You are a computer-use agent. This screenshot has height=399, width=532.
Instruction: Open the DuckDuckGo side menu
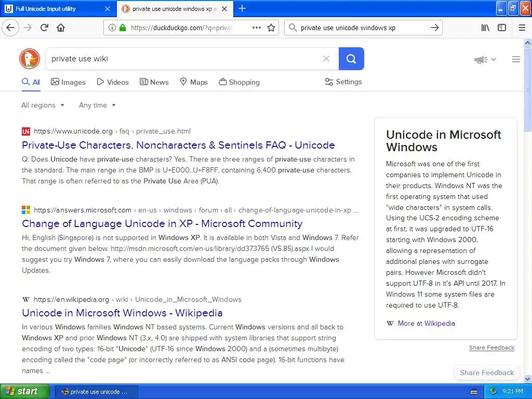coord(516,59)
